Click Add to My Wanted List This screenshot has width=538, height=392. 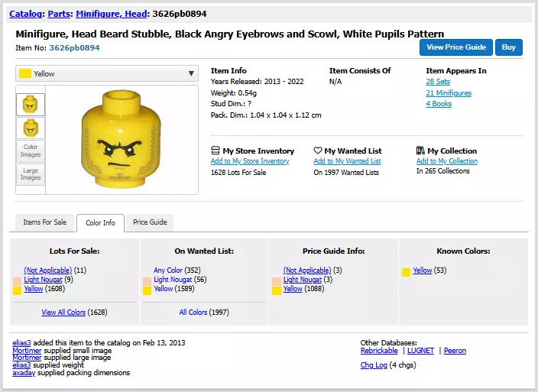(347, 161)
